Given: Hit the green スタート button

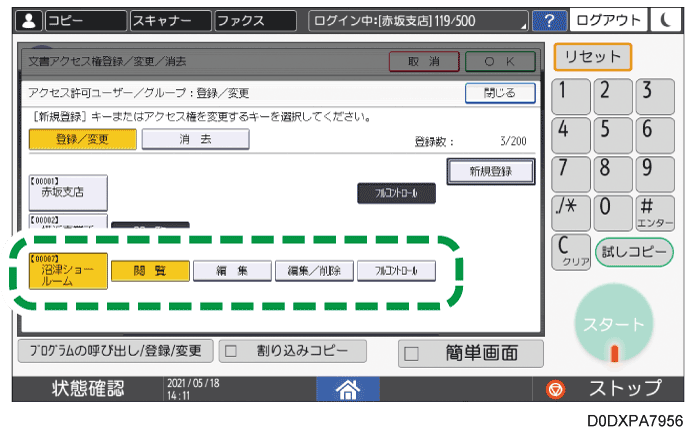Looking at the screenshot, I should (x=614, y=324).
